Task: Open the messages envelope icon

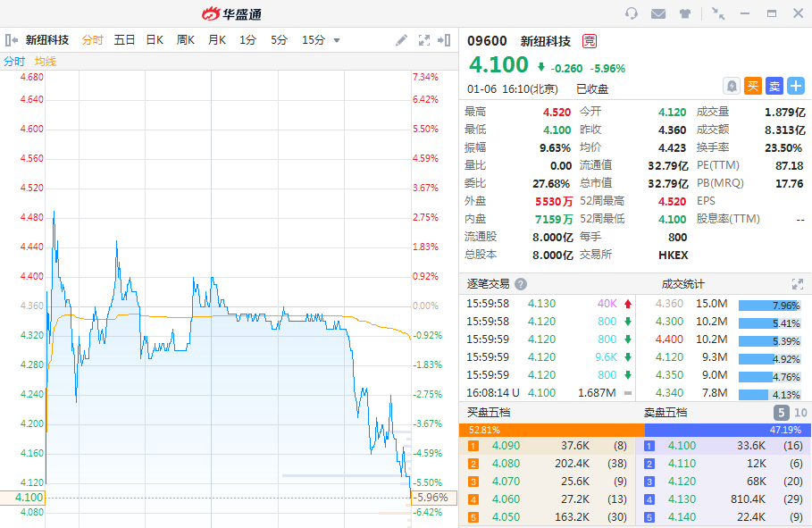Action: (x=658, y=13)
